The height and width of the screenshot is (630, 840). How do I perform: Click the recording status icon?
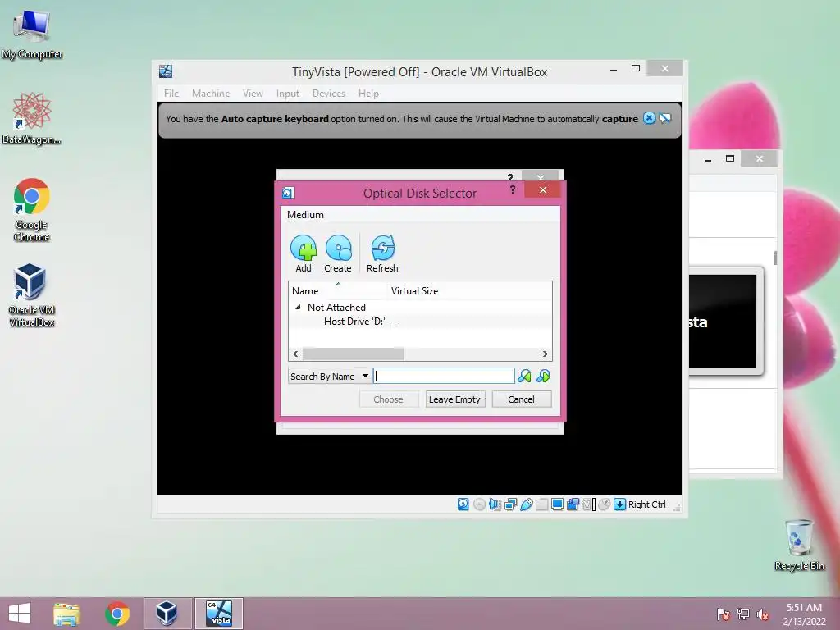point(573,504)
